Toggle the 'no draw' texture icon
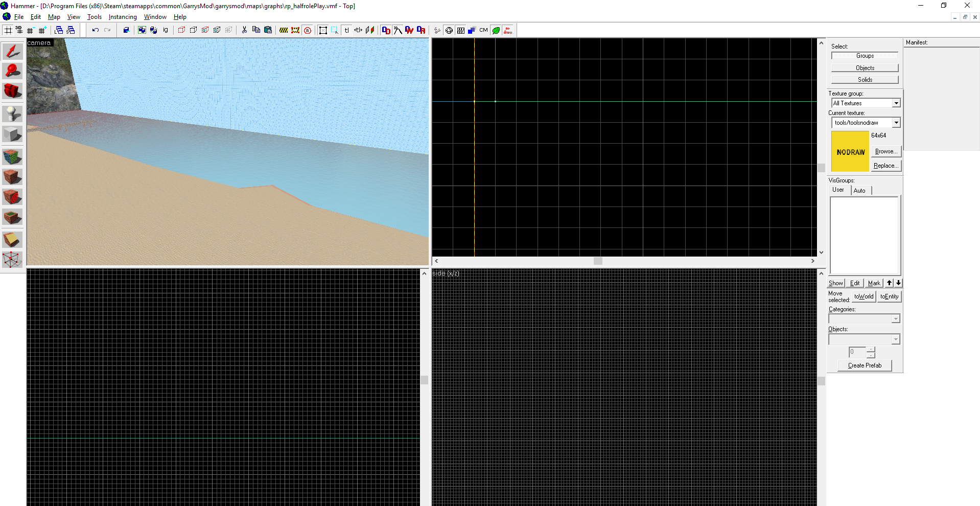This screenshot has height=506, width=980. [x=508, y=30]
